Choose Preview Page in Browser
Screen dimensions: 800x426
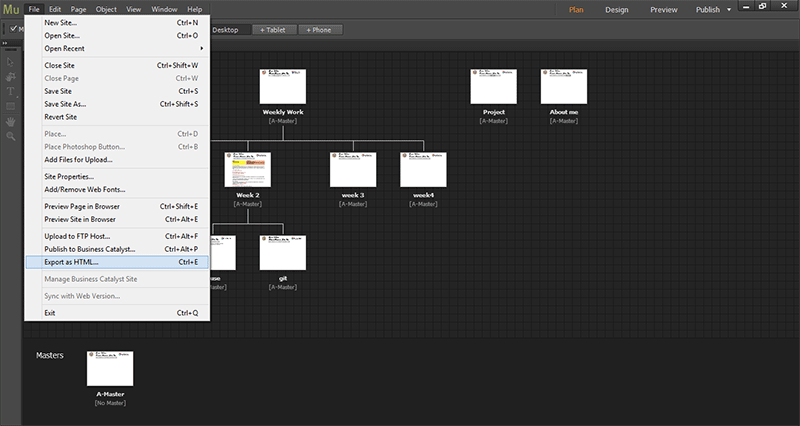(x=117, y=207)
